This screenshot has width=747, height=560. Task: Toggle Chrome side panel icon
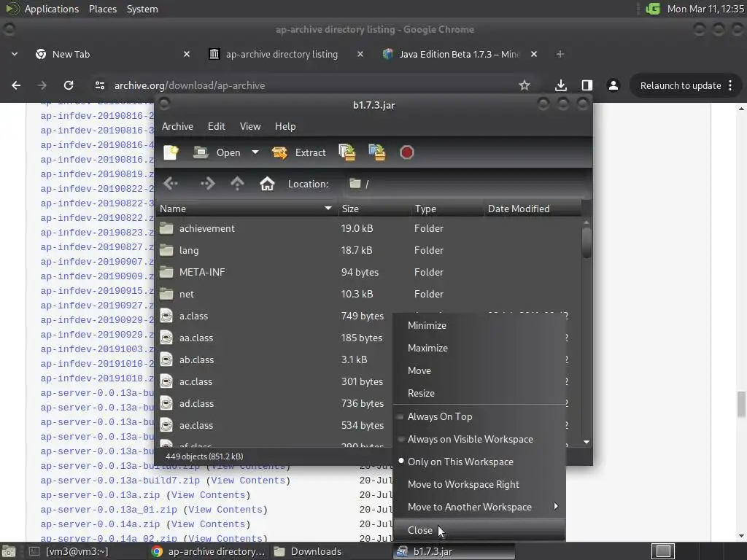[587, 85]
